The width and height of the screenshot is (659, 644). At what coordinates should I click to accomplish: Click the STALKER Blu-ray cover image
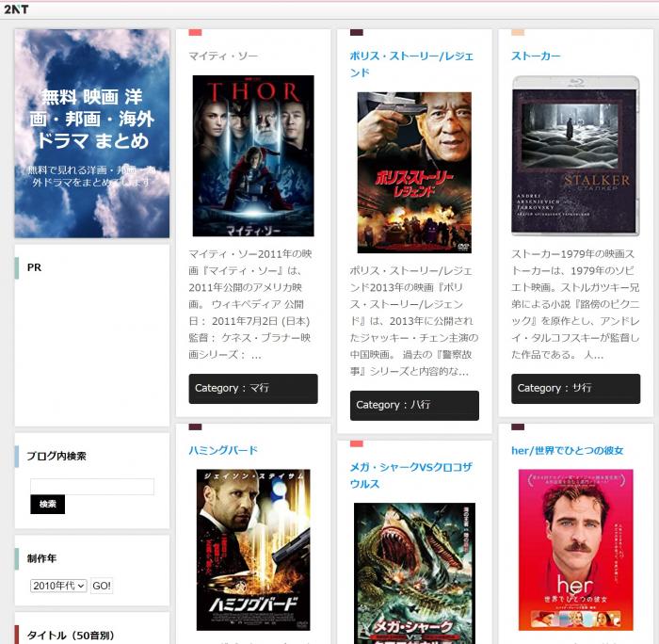575,156
